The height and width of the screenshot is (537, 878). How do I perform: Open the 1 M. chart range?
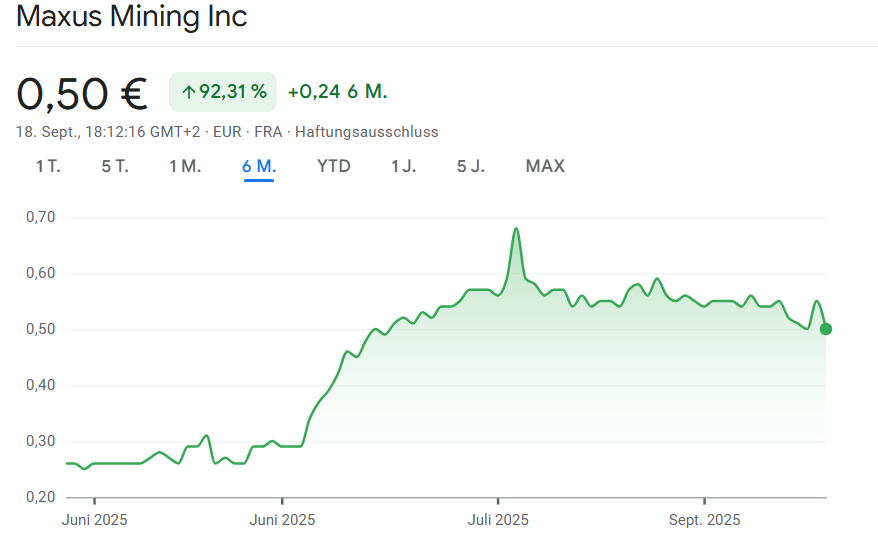[x=185, y=166]
